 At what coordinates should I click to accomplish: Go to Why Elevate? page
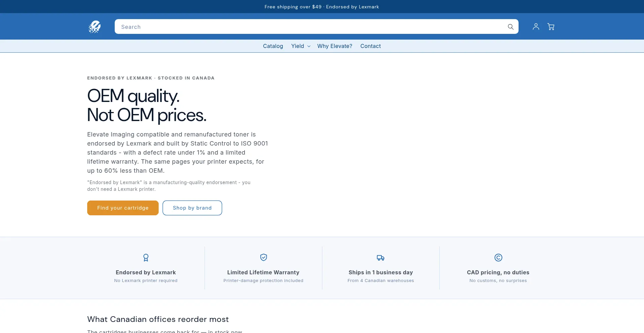335,46
